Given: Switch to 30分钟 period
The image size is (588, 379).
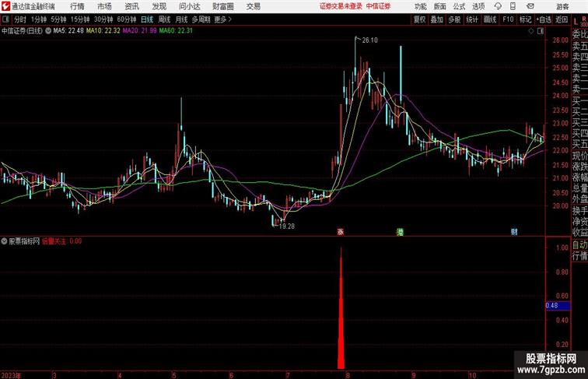Looking at the screenshot, I should tap(103, 19).
